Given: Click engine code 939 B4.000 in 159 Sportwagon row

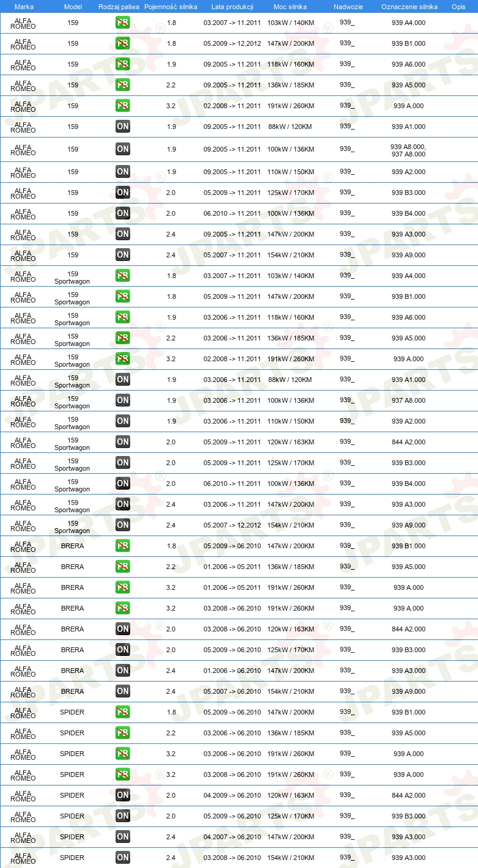Looking at the screenshot, I should click(x=408, y=484).
